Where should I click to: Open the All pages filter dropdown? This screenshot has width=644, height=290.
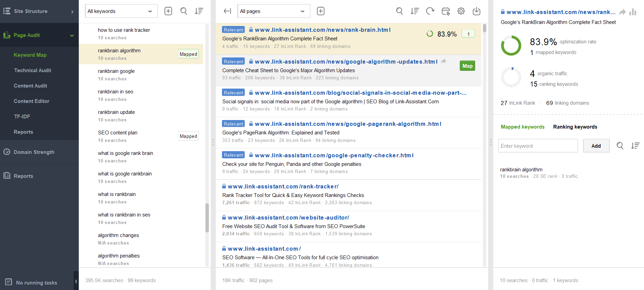[x=274, y=11]
